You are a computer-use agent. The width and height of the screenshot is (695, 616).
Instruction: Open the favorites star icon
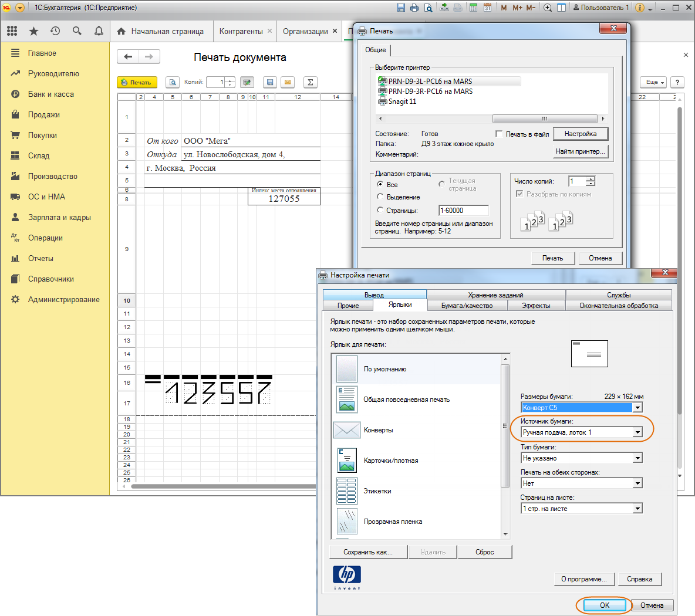[33, 31]
